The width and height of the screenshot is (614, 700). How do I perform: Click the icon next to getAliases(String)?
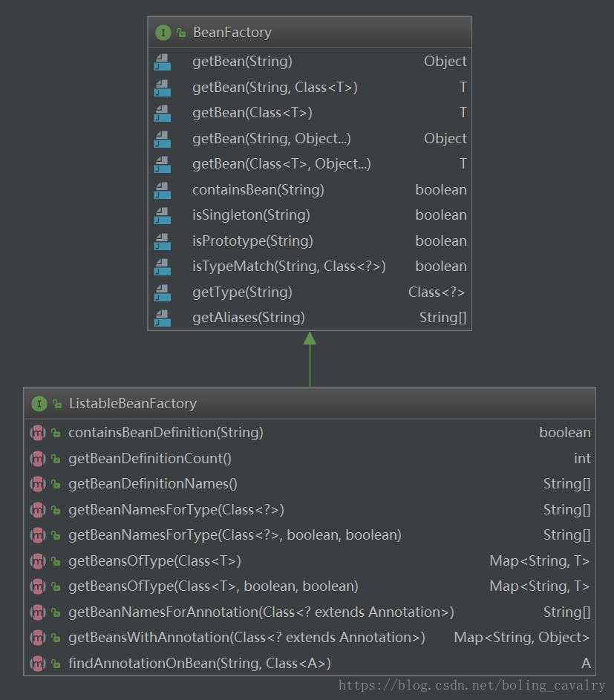tap(162, 318)
